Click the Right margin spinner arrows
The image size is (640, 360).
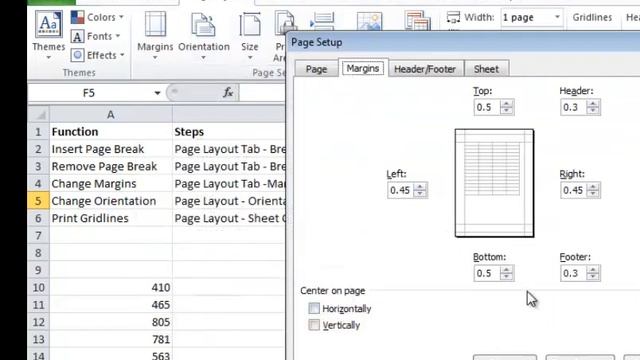click(x=593, y=190)
